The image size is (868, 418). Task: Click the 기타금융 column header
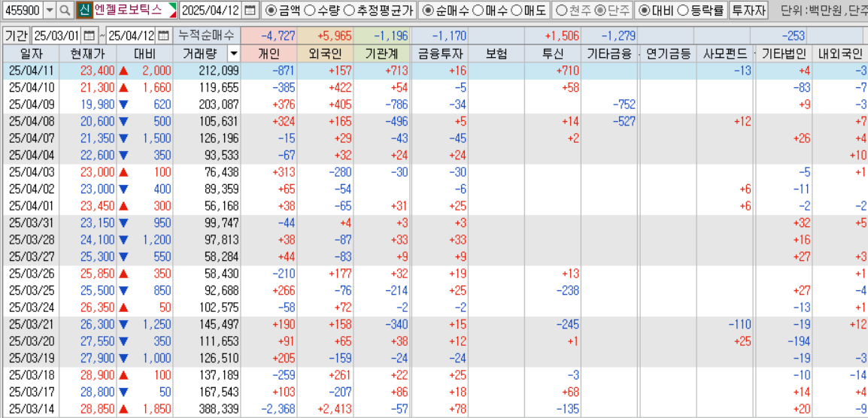click(x=610, y=54)
